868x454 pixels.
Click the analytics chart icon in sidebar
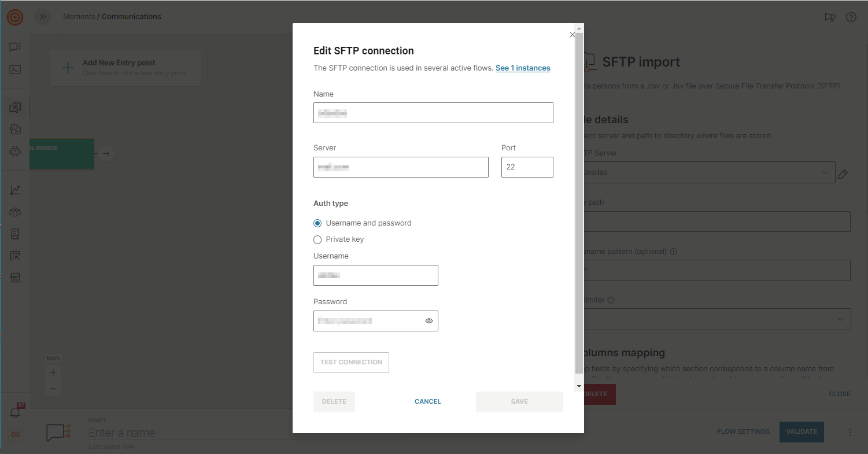(x=16, y=190)
